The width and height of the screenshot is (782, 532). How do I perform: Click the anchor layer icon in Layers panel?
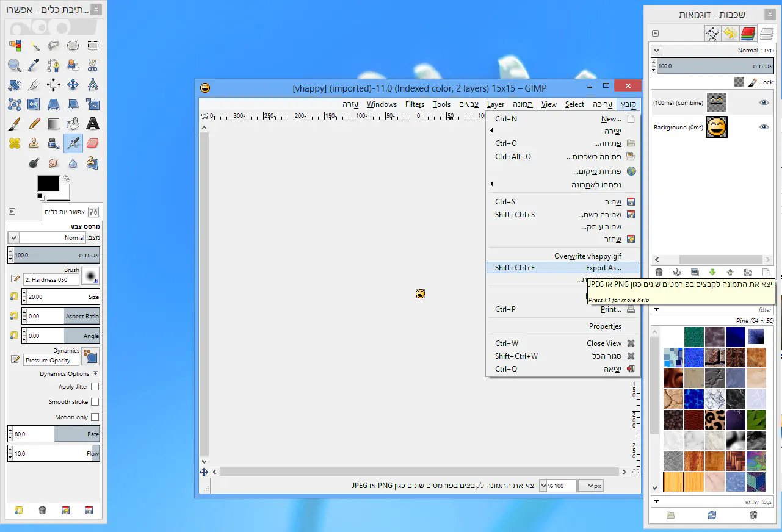click(676, 272)
